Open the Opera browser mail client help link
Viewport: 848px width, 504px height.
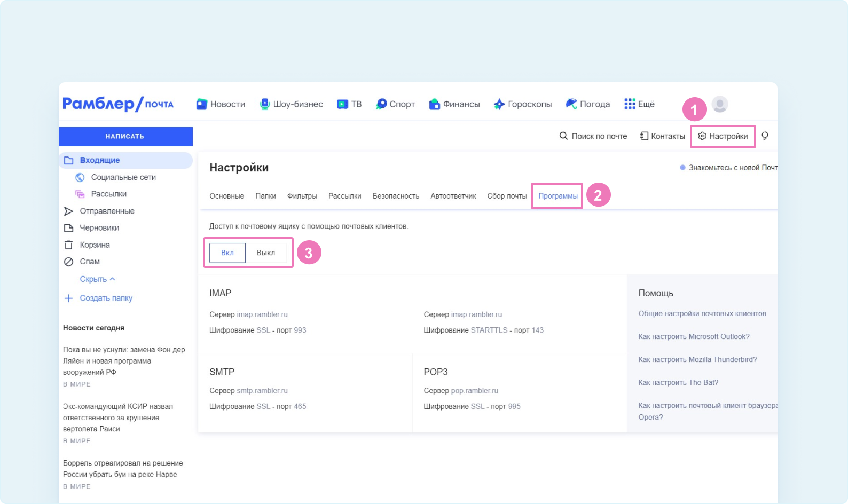708,412
